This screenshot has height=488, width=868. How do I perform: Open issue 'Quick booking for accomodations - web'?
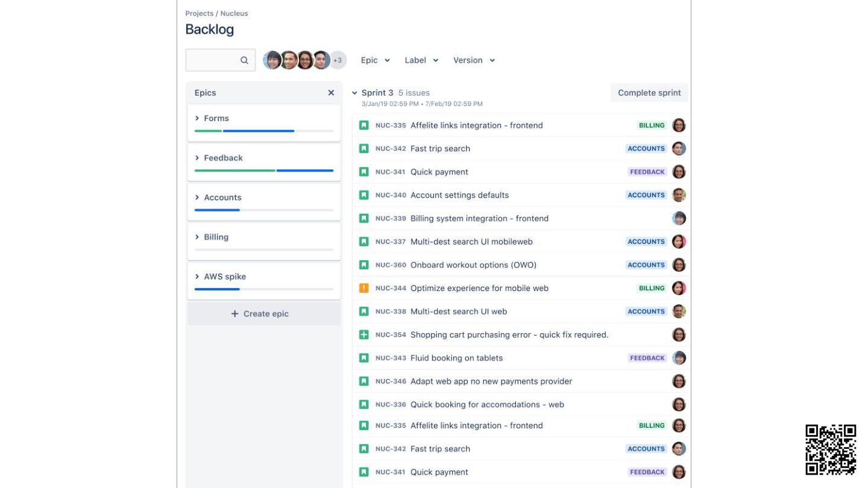coord(487,404)
